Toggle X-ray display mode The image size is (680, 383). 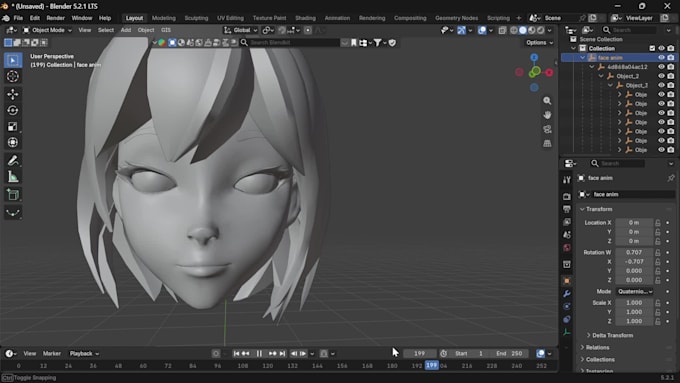tap(502, 30)
